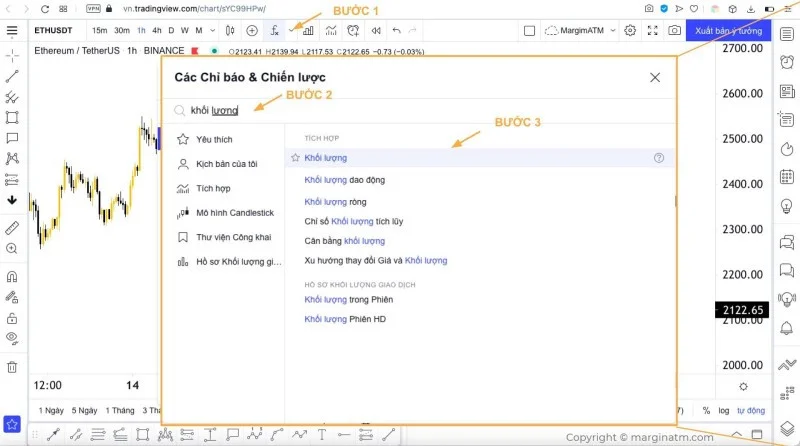Click Xuất bản ý tưởng button
Screen dimensions: 800x446
(728, 31)
